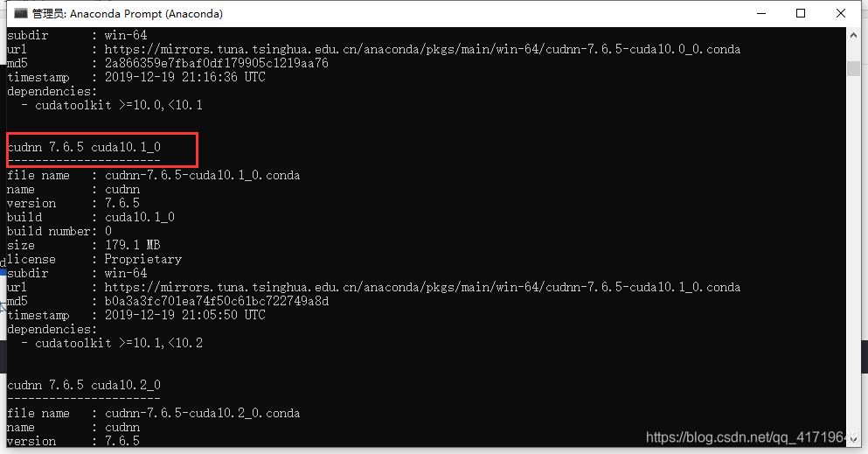Click the Anaconda Prompt title bar icon

pos(20,13)
